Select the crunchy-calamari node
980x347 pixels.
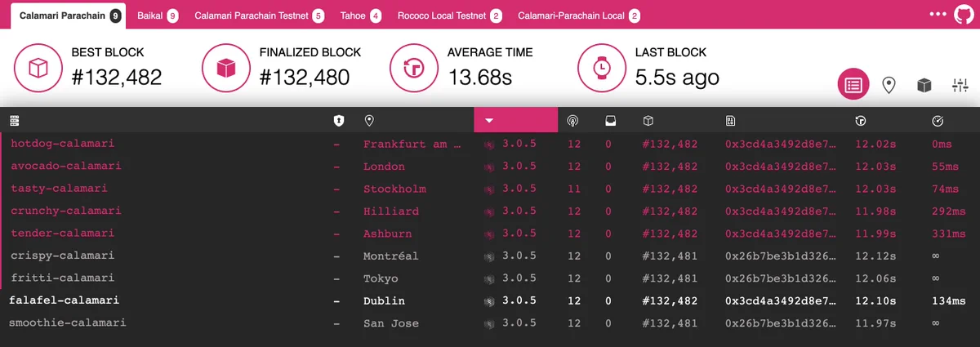(x=65, y=211)
